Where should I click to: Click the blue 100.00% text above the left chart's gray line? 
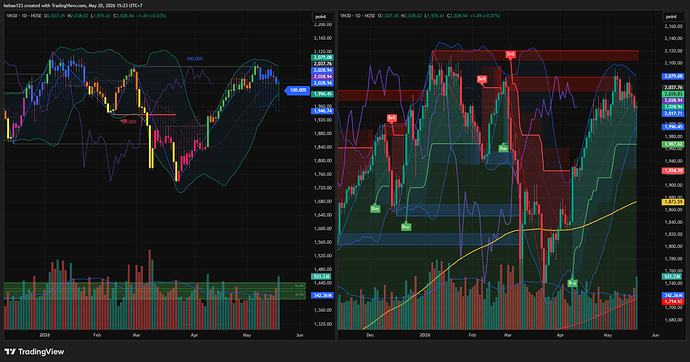coord(195,59)
